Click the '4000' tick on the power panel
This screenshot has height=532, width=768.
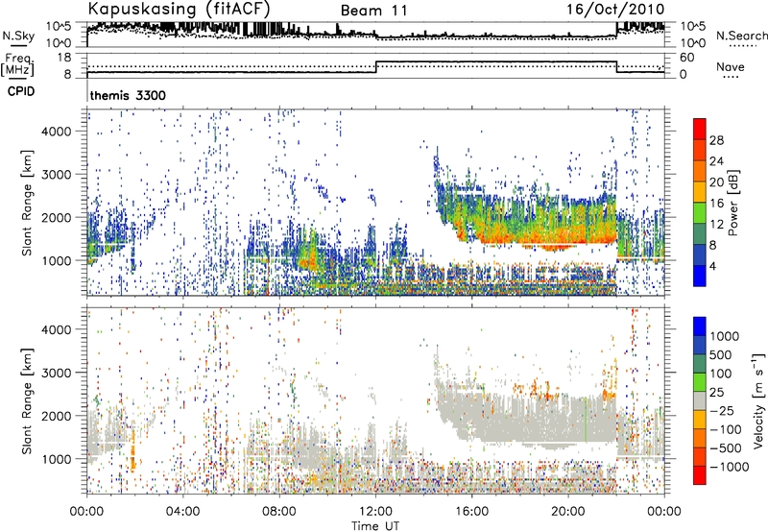point(57,132)
